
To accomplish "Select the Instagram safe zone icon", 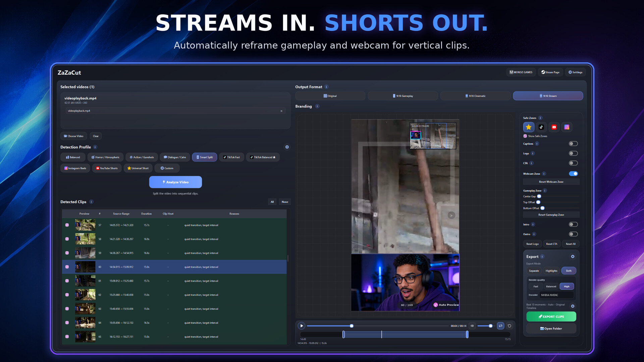I will click(567, 127).
